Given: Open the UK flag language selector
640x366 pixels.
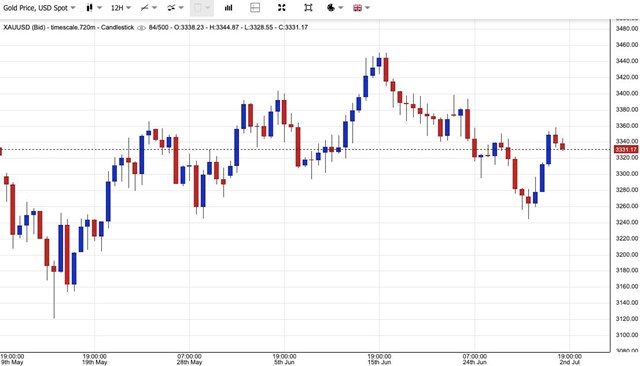Looking at the screenshot, I should pos(358,8).
